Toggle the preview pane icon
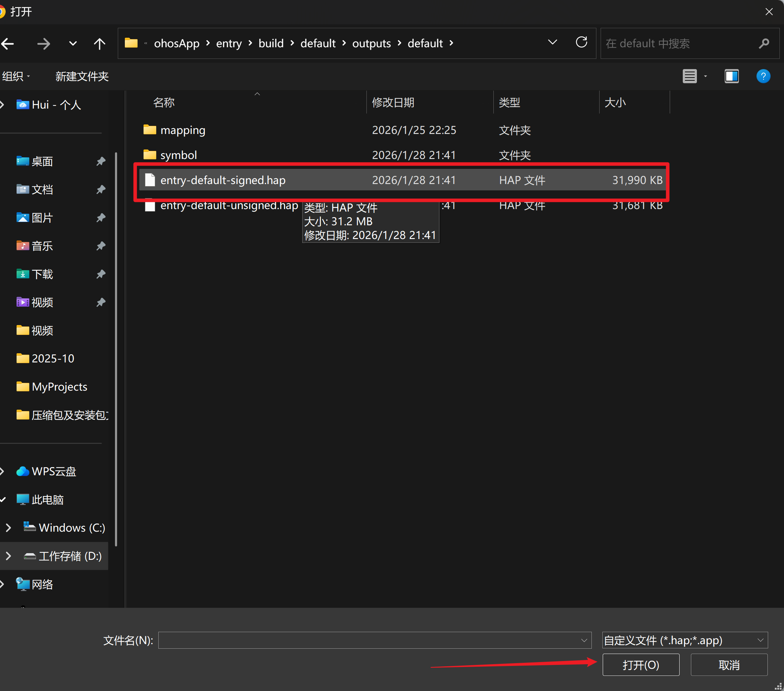This screenshot has height=691, width=784. click(731, 76)
